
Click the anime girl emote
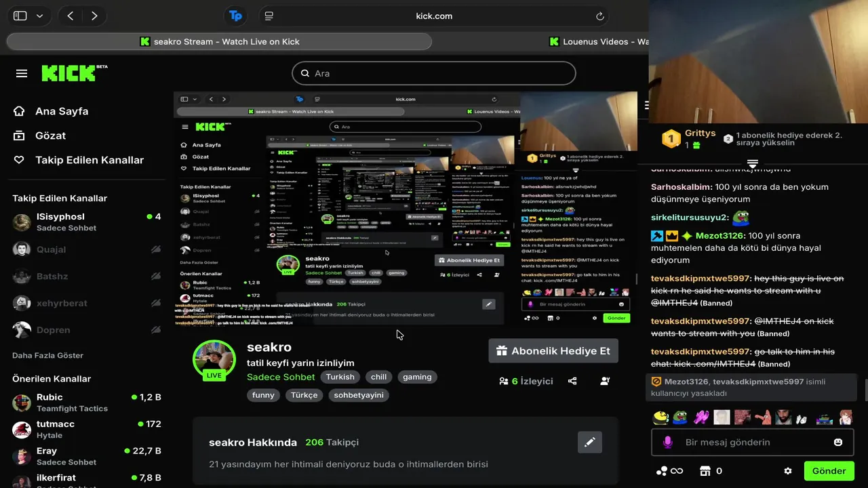point(845,418)
